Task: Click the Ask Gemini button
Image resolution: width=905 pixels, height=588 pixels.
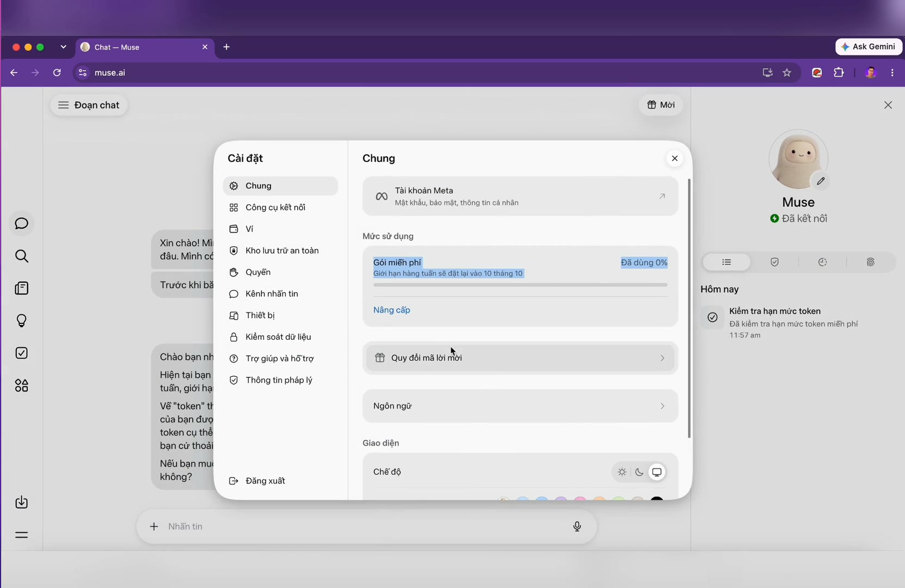Action: (x=869, y=47)
